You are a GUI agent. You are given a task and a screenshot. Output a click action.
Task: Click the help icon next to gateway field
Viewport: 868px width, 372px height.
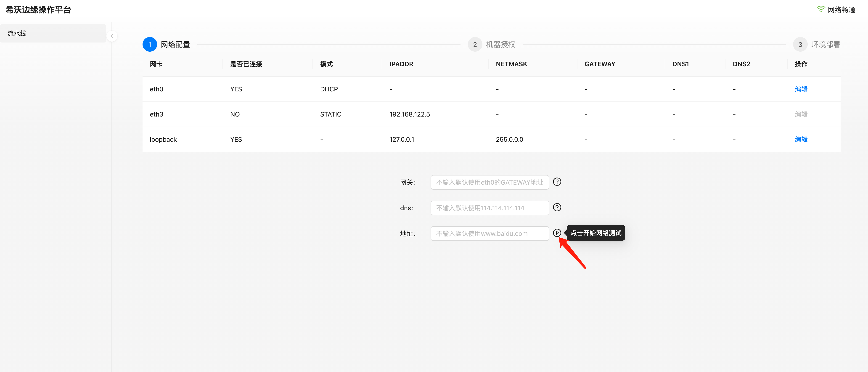click(x=557, y=182)
